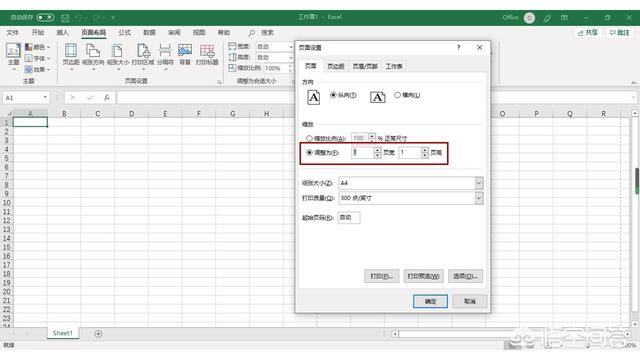This screenshot has width=640, height=360.
Task: Click the 确定 (OK) button
Action: click(x=430, y=301)
